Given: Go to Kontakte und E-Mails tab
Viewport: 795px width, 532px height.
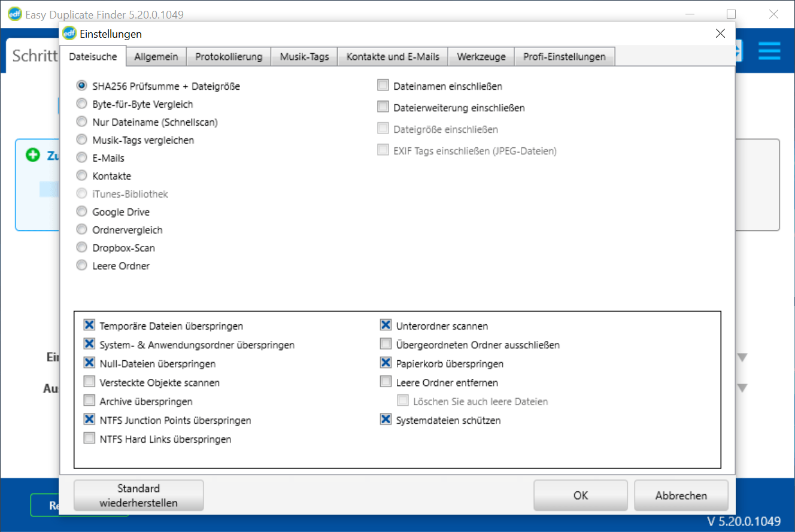Looking at the screenshot, I should 393,57.
